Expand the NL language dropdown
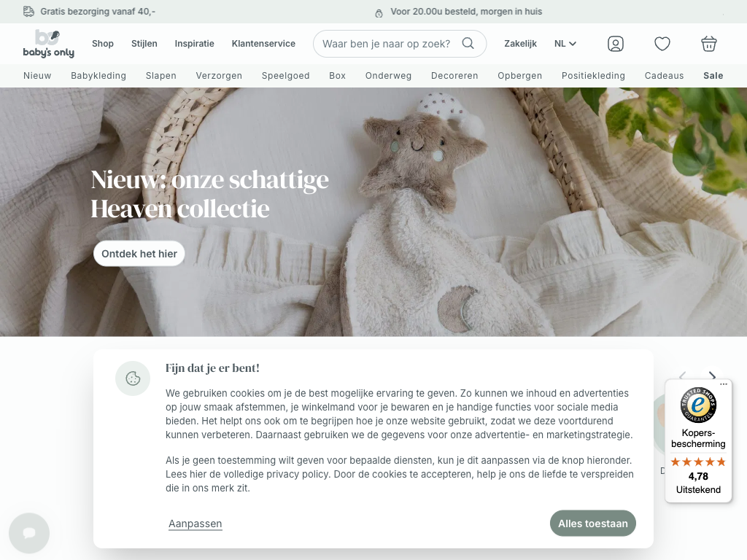Viewport: 747px width, 560px height. coord(565,44)
